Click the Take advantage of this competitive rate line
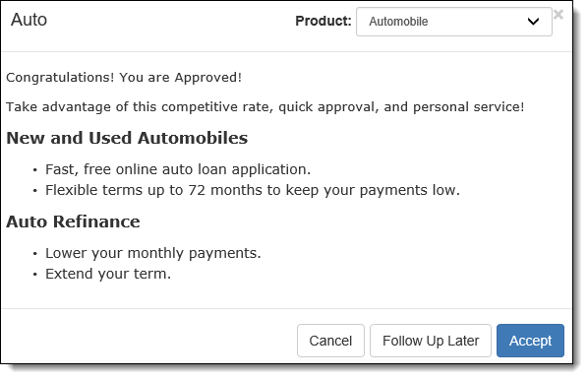 click(265, 107)
